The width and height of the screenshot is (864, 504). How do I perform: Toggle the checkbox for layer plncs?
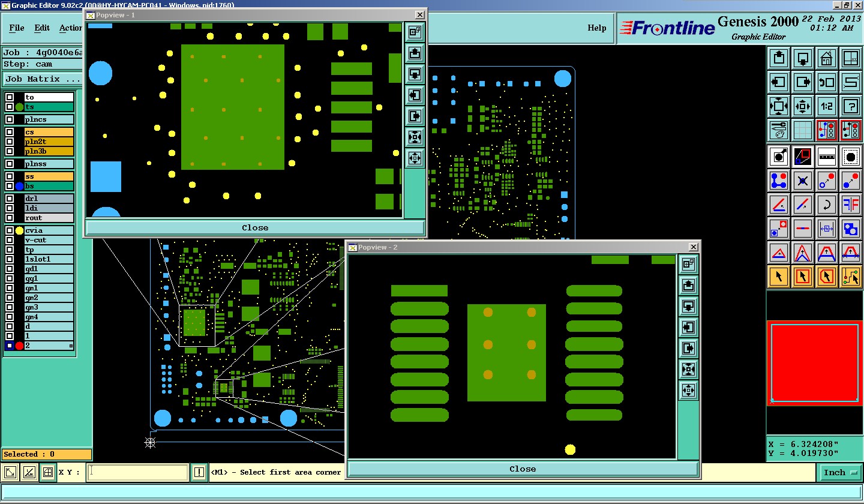click(10, 119)
